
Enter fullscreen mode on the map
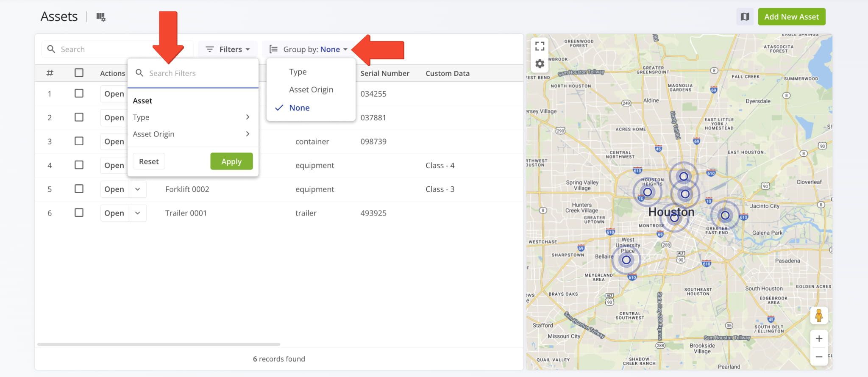click(x=540, y=46)
